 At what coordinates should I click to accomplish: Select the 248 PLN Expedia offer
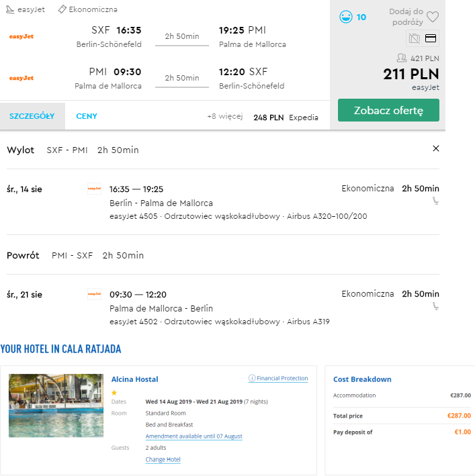pos(286,117)
